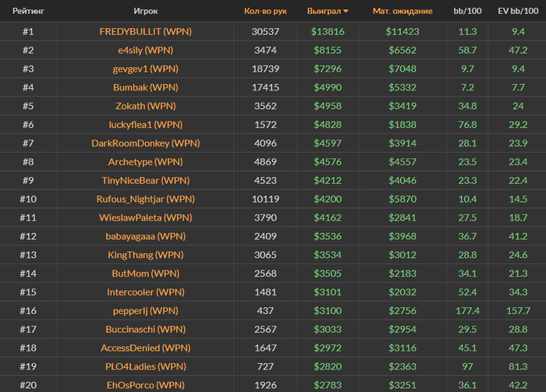Screen dimensions: 546x392
Task: Open Bumbak (WPN) player page
Action: 146,87
